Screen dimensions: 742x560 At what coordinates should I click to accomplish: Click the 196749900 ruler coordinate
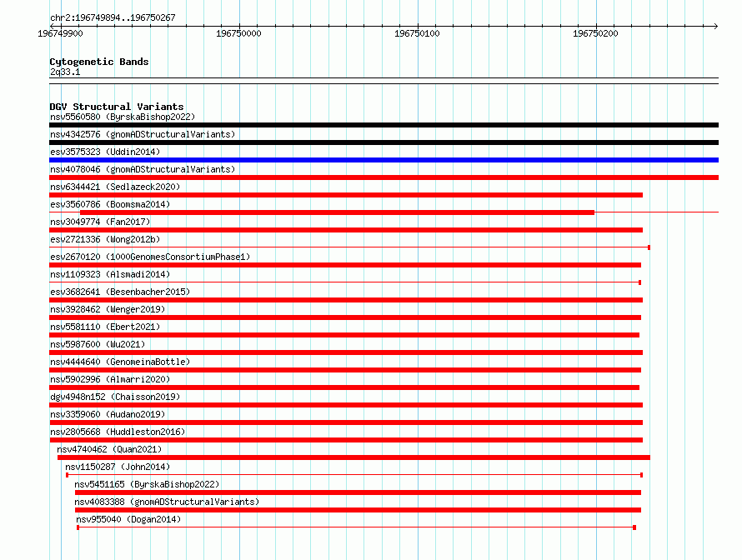[x=60, y=33]
